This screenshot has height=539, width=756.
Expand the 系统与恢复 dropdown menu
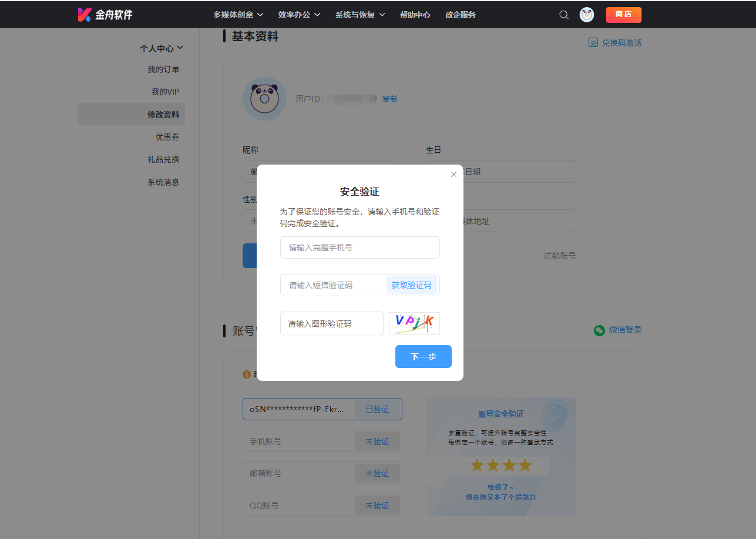(x=359, y=15)
